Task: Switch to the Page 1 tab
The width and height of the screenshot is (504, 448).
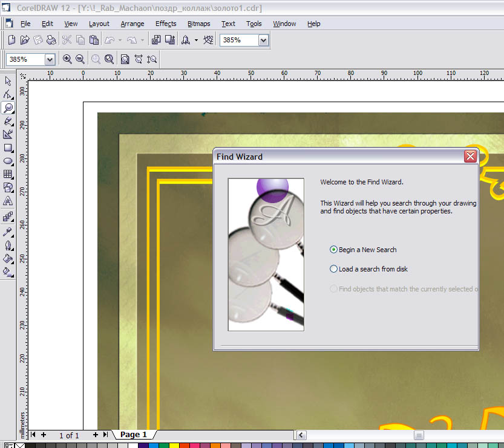Action: tap(133, 435)
